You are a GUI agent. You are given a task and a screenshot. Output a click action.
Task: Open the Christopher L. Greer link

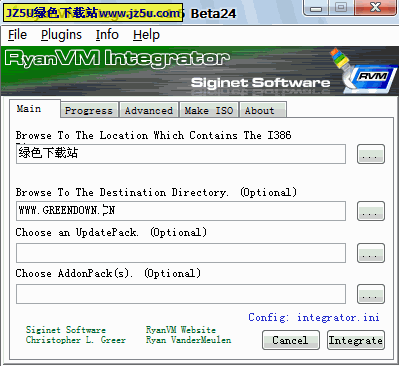click(76, 340)
